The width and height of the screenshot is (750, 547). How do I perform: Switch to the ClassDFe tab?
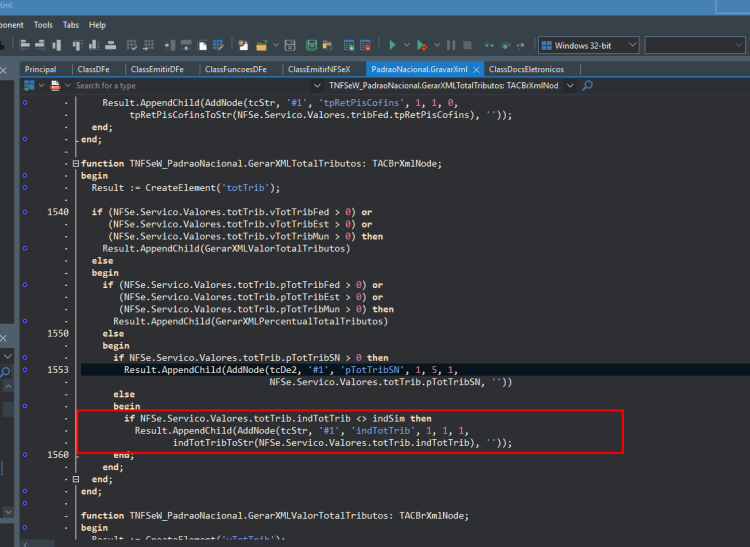tap(94, 69)
